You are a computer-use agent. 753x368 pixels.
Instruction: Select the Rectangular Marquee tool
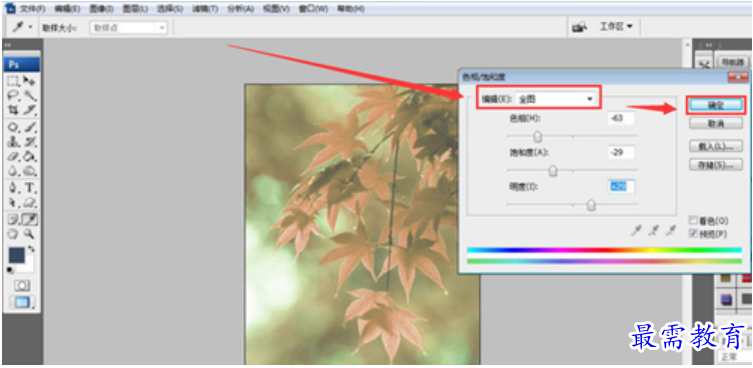pyautogui.click(x=13, y=81)
